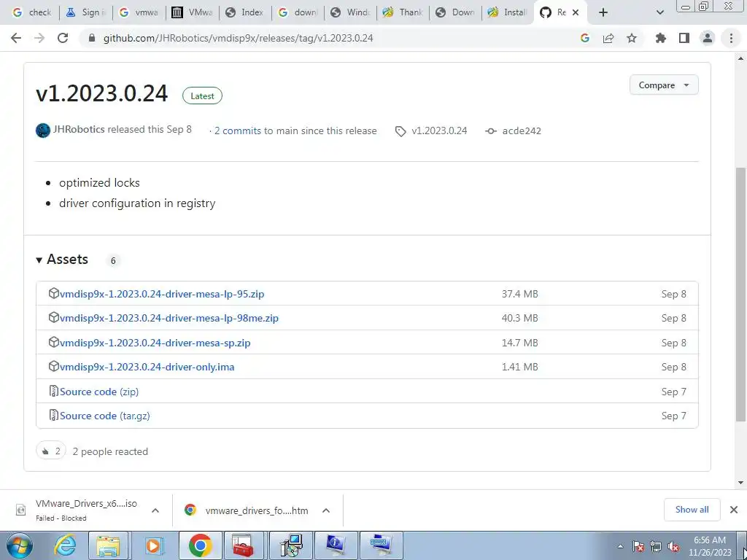This screenshot has width=747, height=560.
Task: Click the '2 people reacted' text
Action: pos(110,451)
